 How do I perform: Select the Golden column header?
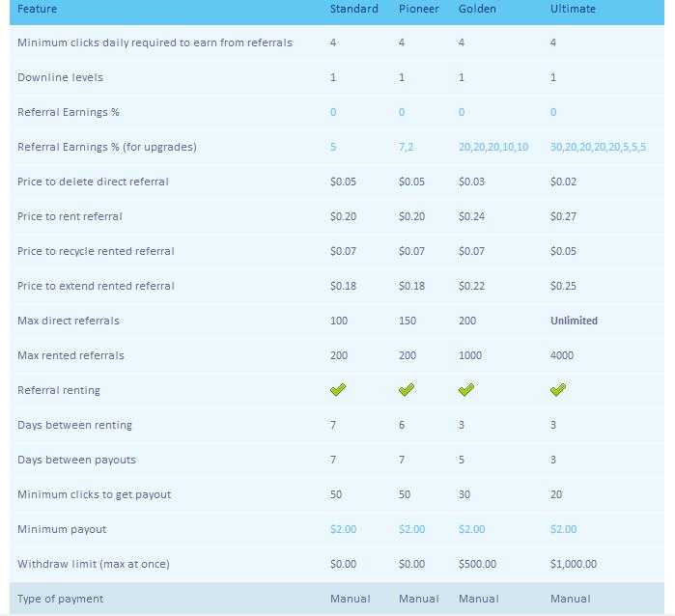477,9
